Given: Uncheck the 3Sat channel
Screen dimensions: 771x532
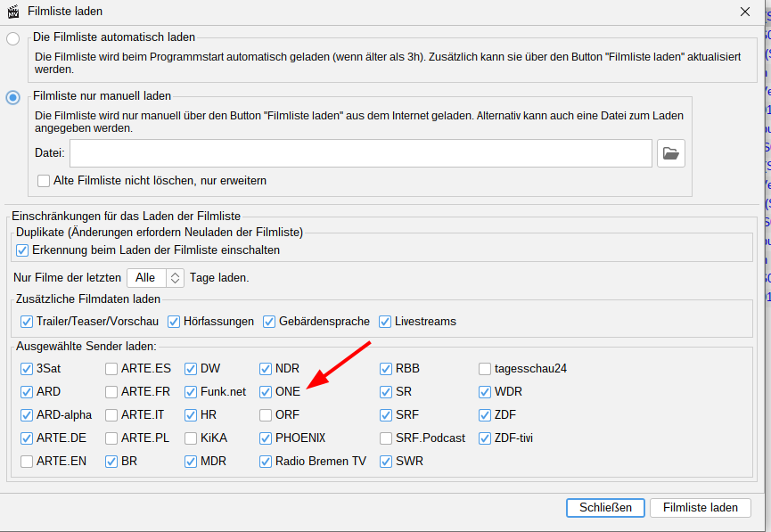Looking at the screenshot, I should click(x=27, y=369).
